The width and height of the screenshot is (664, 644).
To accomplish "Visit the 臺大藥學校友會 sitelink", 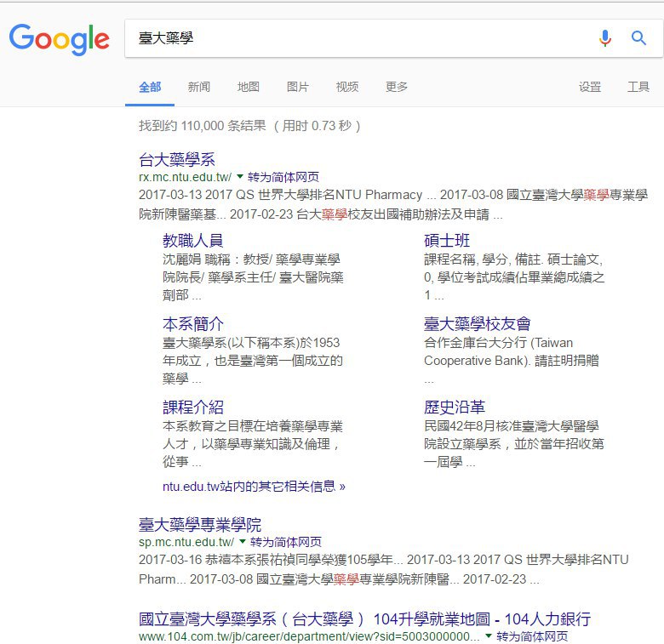I will (x=478, y=324).
